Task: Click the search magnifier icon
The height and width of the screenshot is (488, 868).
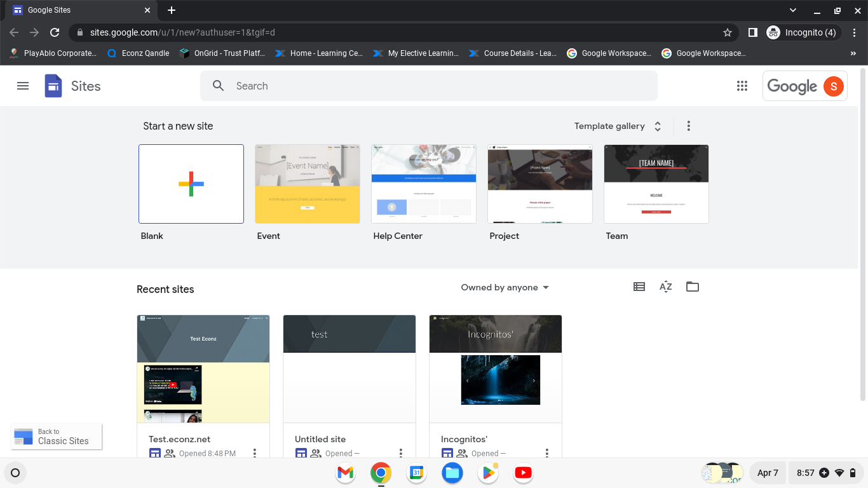Action: coord(218,86)
